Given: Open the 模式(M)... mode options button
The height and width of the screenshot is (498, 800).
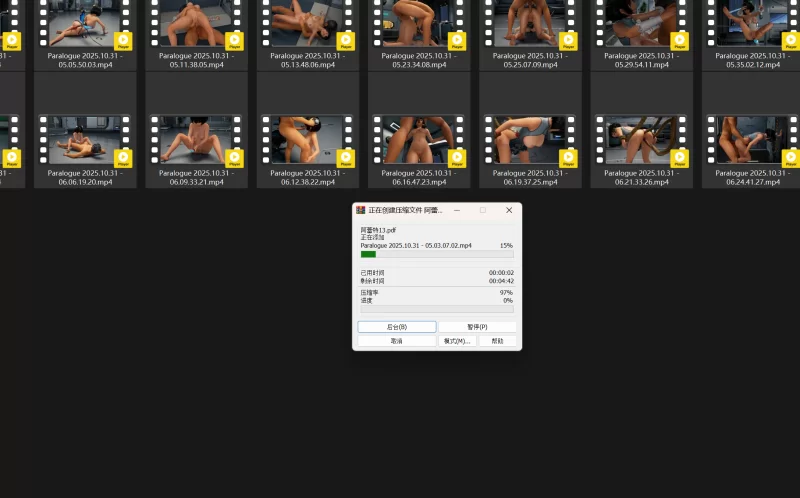Looking at the screenshot, I should click(x=457, y=341).
